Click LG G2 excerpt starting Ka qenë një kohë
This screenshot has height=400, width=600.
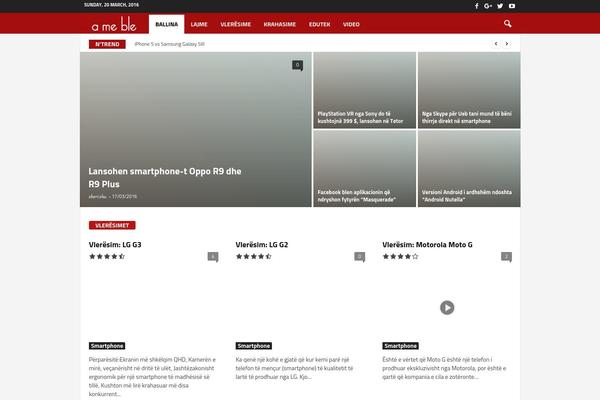[294, 368]
